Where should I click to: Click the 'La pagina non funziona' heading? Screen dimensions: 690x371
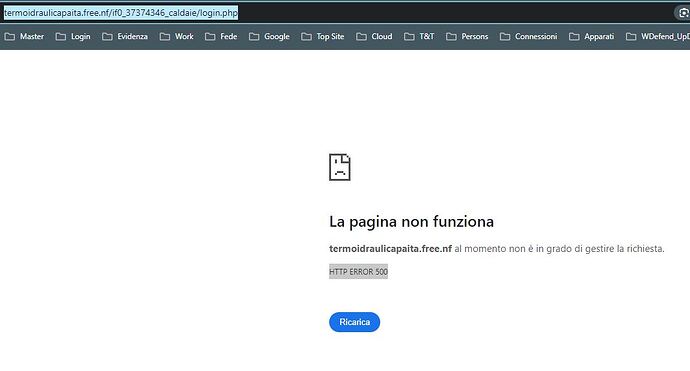[411, 222]
